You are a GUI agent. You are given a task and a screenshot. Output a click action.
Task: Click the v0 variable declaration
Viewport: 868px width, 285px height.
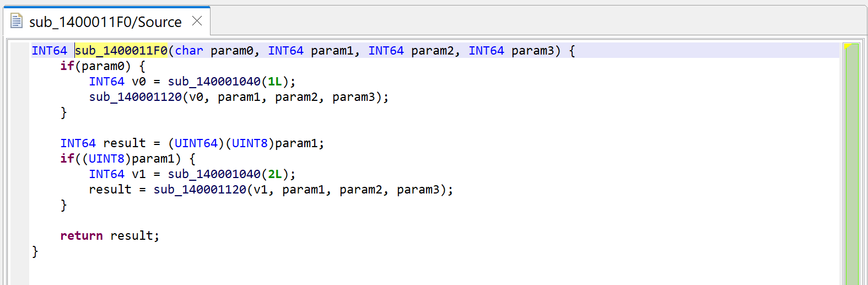139,82
